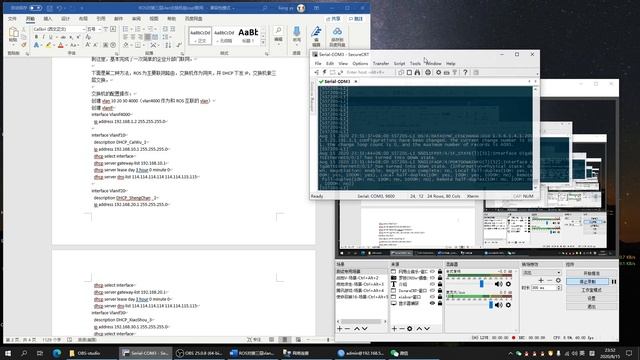Toggle lock on first OBS source row

[440, 271]
